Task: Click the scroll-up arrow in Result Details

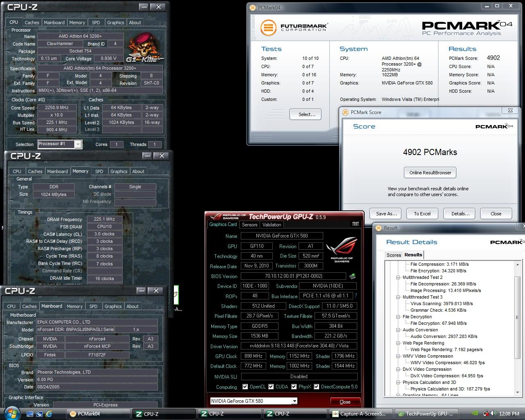Action: (x=518, y=265)
